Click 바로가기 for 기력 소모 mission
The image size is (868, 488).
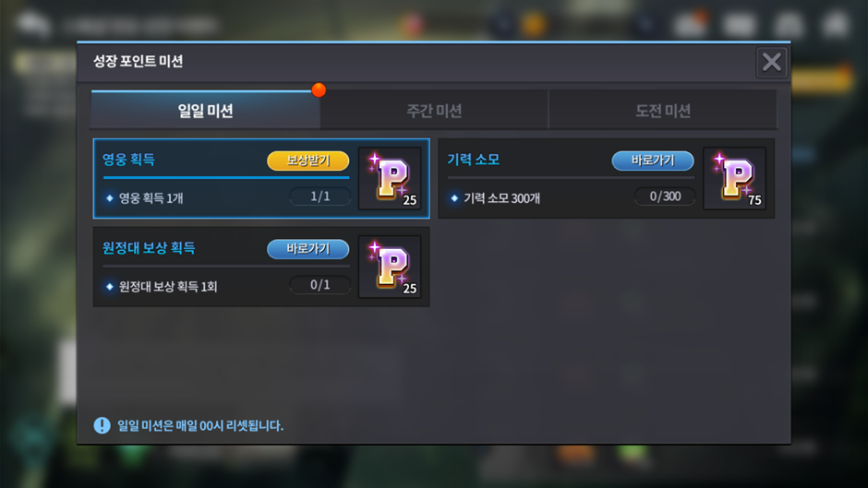coord(653,161)
